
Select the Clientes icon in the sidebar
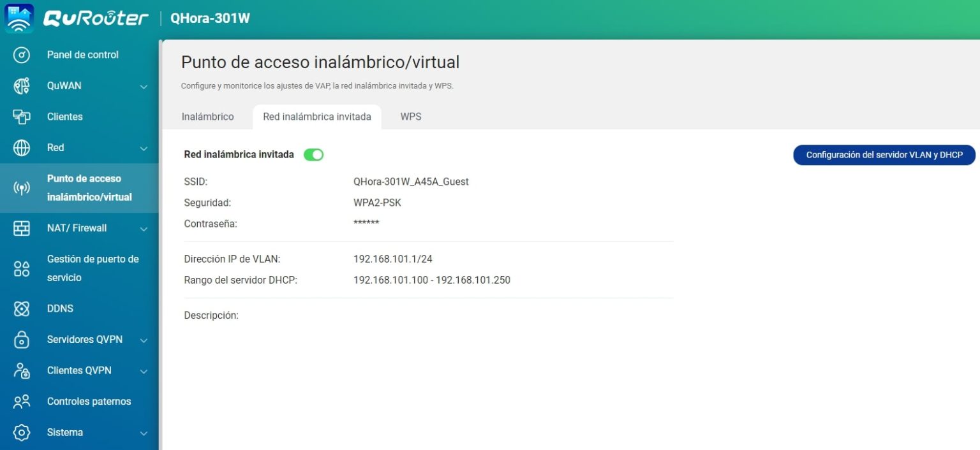pyautogui.click(x=22, y=117)
